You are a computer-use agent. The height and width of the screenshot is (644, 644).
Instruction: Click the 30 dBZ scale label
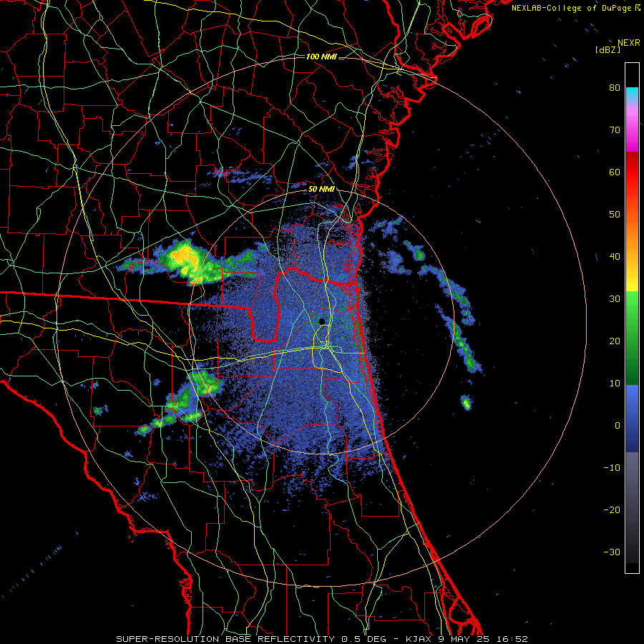pos(615,299)
